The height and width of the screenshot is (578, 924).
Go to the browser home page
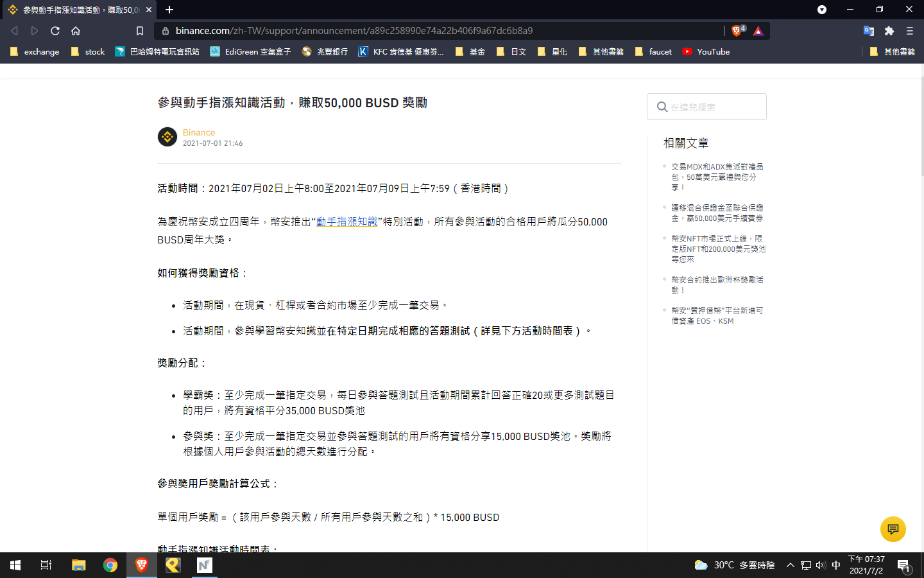pos(76,31)
